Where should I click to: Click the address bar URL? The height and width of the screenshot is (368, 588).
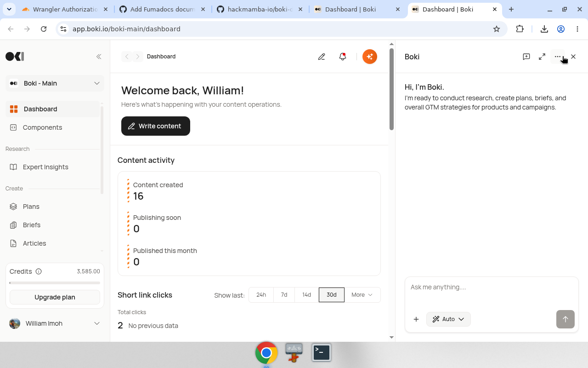[x=126, y=29]
